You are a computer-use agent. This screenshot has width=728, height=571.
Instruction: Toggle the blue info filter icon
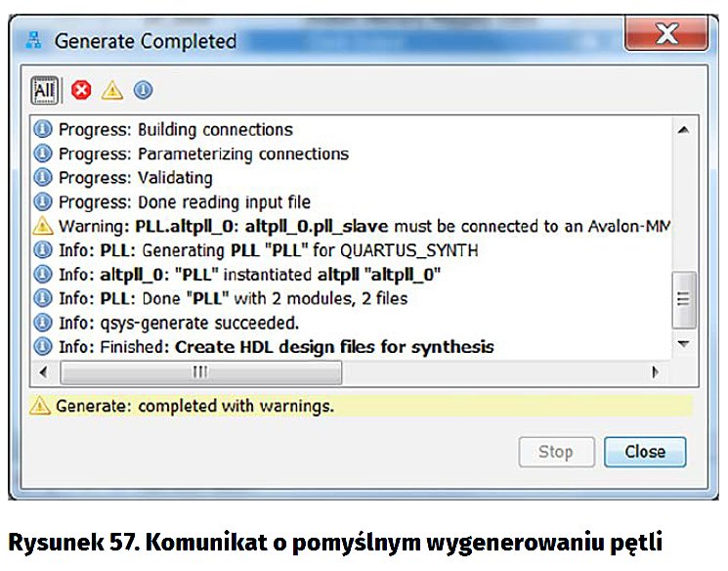[143, 90]
